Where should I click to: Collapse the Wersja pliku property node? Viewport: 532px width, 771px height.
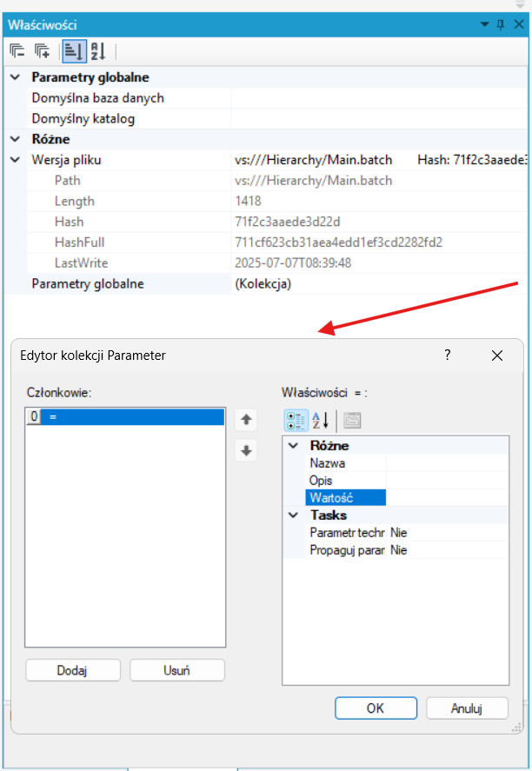(x=16, y=160)
